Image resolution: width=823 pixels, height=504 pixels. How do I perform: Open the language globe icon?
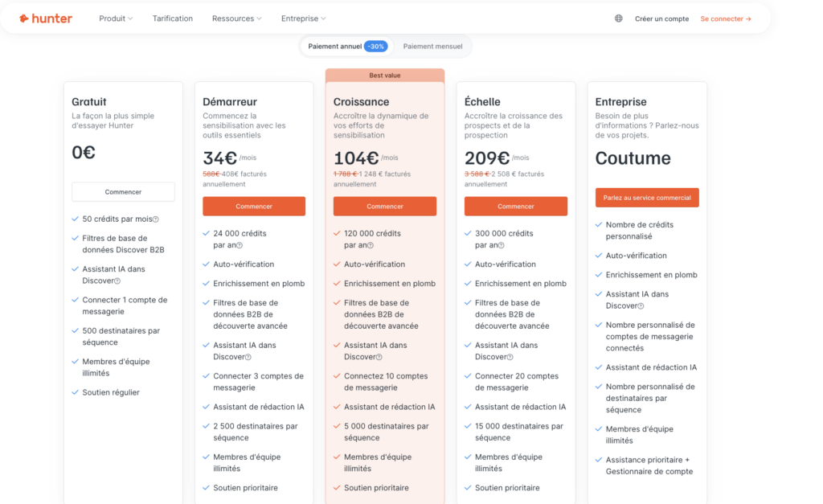point(618,18)
